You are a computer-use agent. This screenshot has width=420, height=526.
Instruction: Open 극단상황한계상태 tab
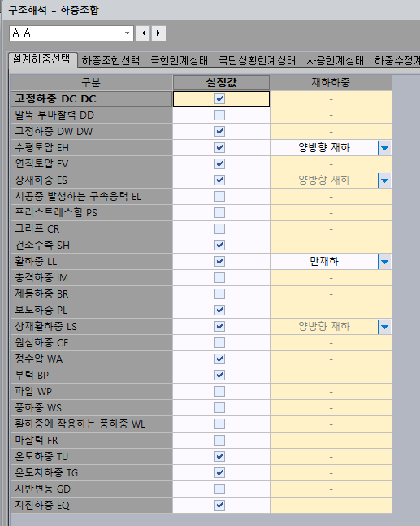coord(257,60)
